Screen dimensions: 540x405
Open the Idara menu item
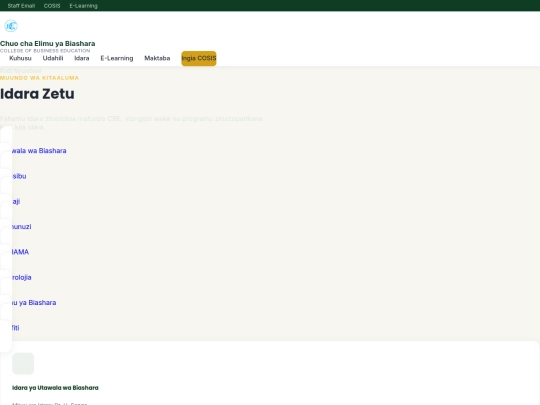(x=82, y=58)
